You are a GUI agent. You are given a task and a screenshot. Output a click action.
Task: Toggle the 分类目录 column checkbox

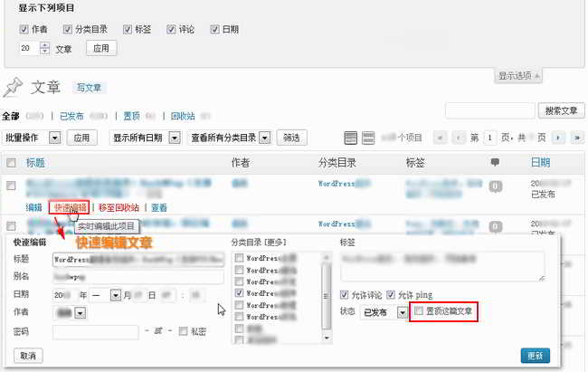click(x=67, y=29)
